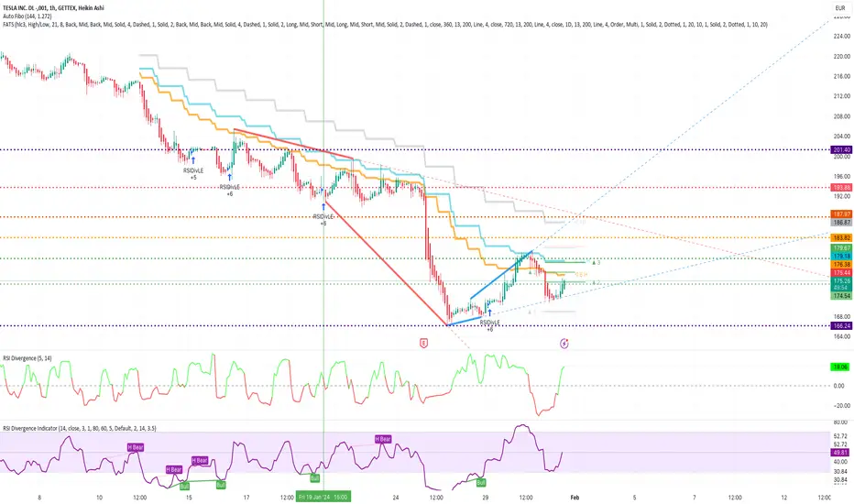This screenshot has width=854, height=504.
Task: Select the 201.40 price level label
Action: tap(841, 150)
